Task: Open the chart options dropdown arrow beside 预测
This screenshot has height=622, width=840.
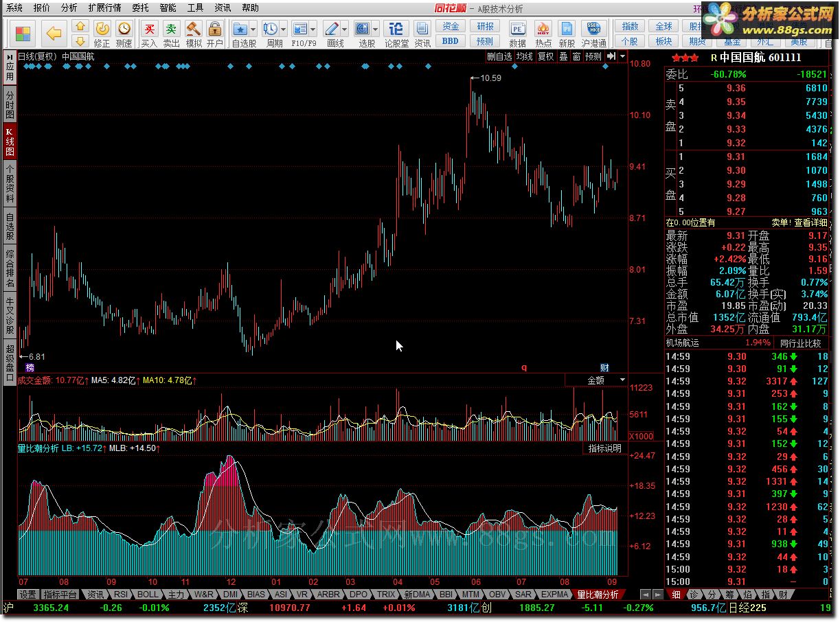Action: pos(622,56)
